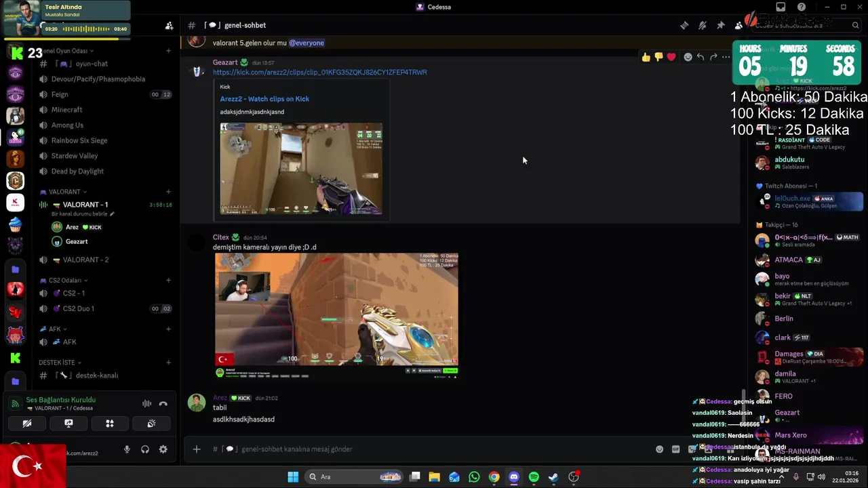Open the GIF picker in message box

click(x=675, y=449)
